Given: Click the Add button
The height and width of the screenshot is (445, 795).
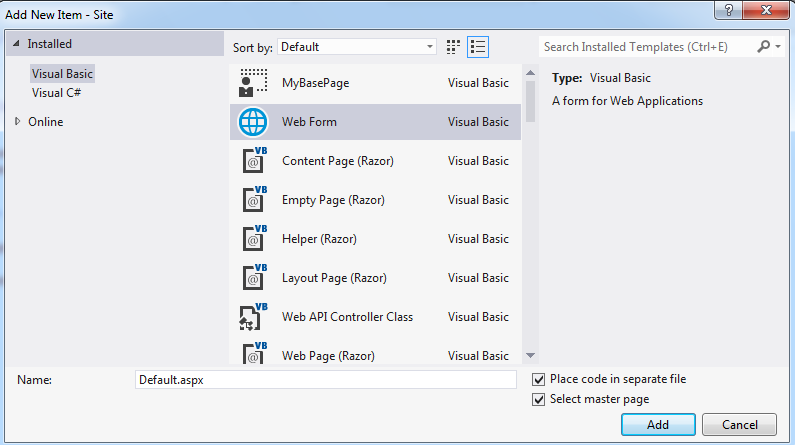Looking at the screenshot, I should tap(657, 425).
